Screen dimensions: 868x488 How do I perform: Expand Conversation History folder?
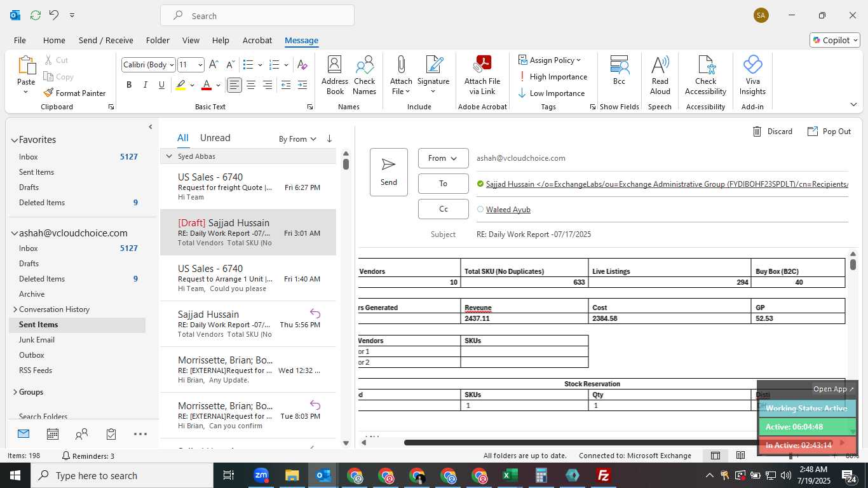(x=15, y=309)
